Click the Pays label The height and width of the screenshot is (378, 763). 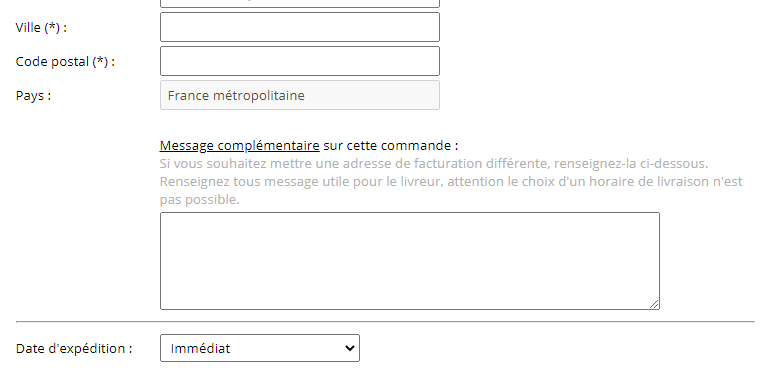[x=33, y=96]
